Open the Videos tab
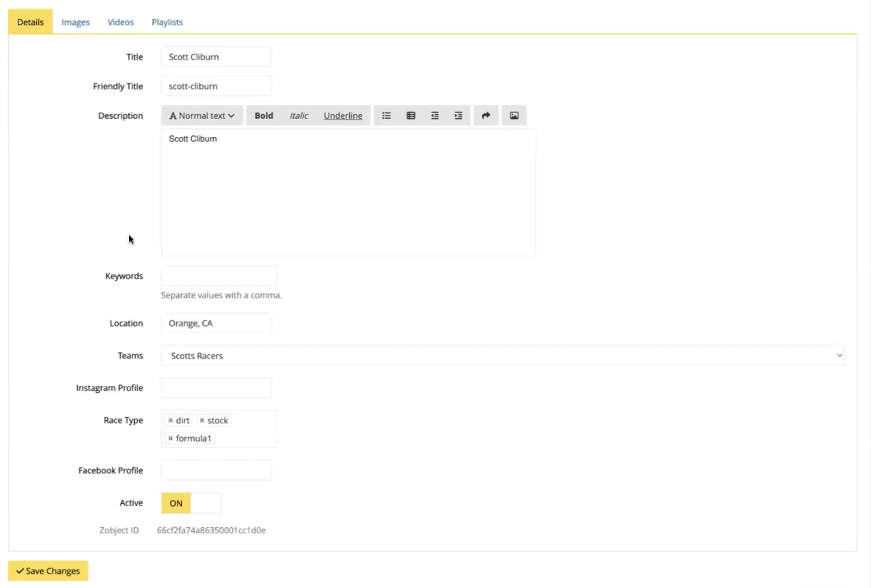 120,22
